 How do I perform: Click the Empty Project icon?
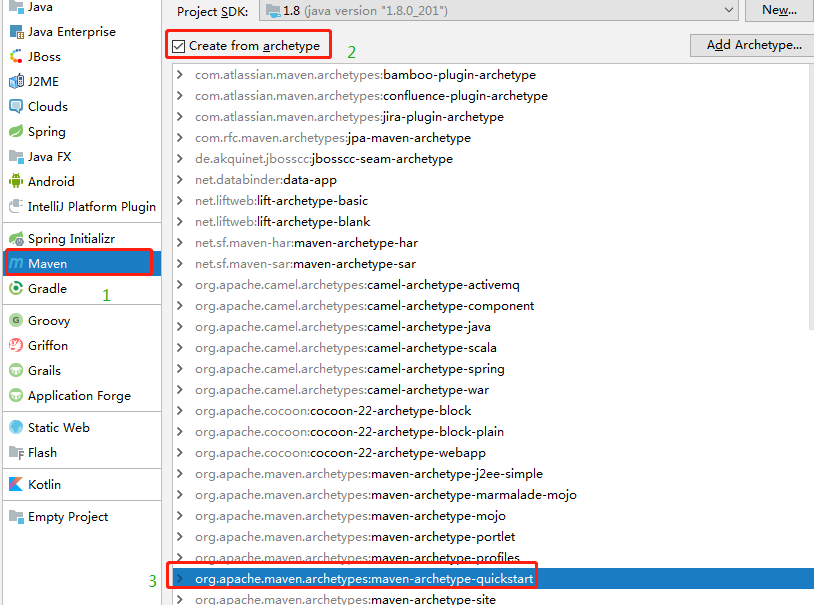(x=16, y=517)
